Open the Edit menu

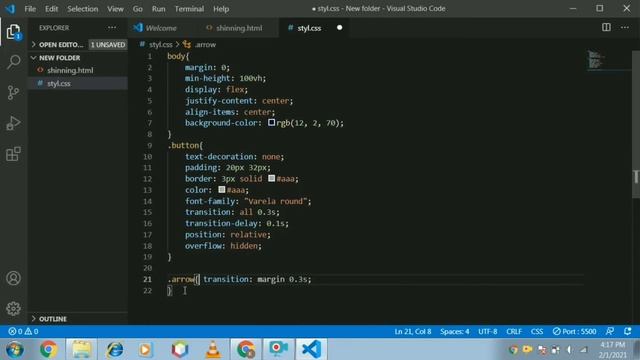click(x=51, y=9)
